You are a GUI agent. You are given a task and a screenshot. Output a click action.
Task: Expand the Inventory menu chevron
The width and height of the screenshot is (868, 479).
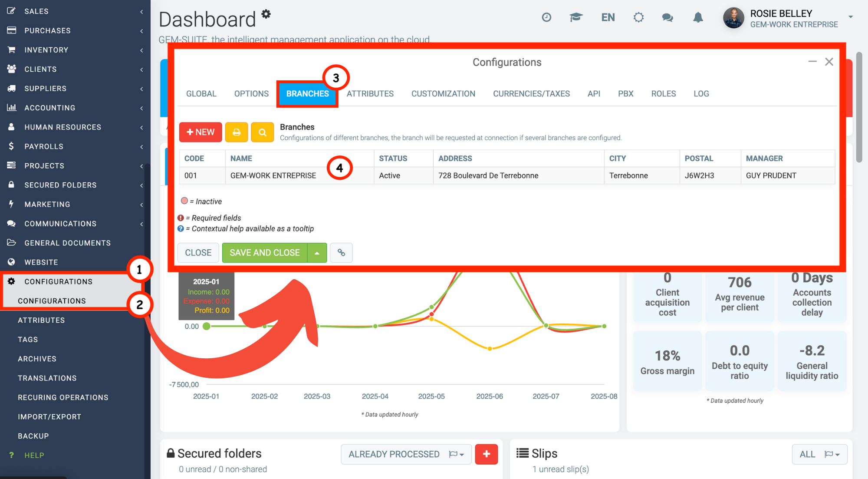(141, 50)
